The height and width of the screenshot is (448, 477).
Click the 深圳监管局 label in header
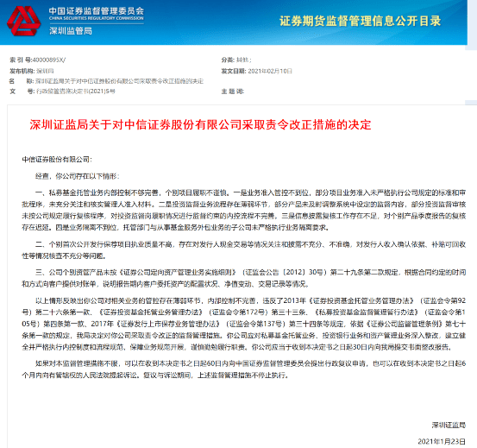tap(71, 31)
